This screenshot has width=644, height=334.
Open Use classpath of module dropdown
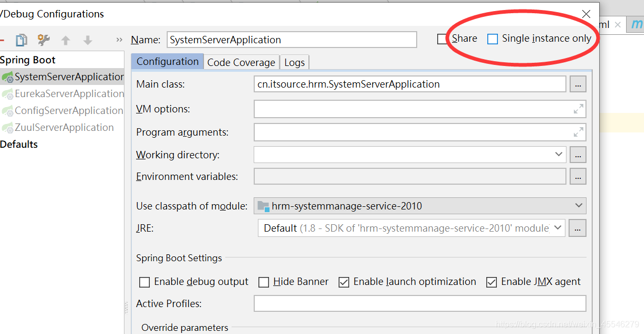(x=420, y=206)
